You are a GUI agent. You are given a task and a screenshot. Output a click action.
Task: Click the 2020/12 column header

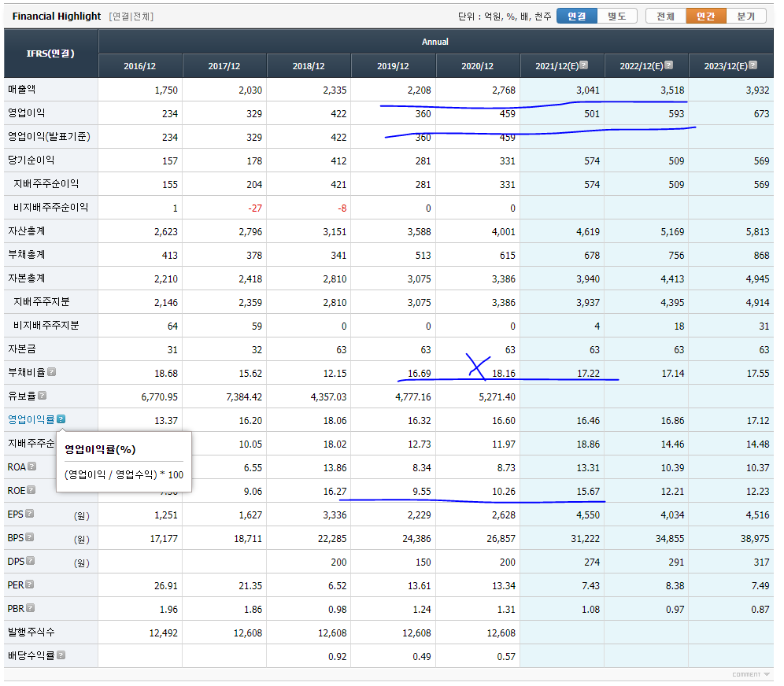(478, 66)
